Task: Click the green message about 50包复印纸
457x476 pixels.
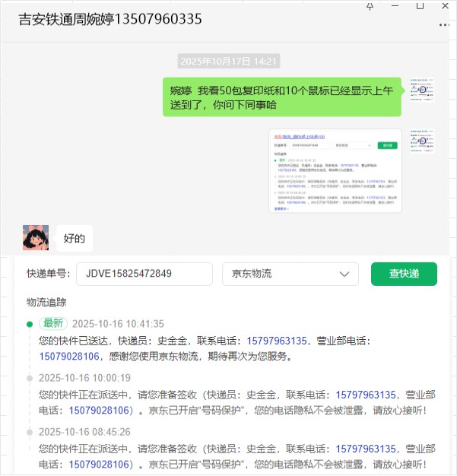Action: click(282, 97)
